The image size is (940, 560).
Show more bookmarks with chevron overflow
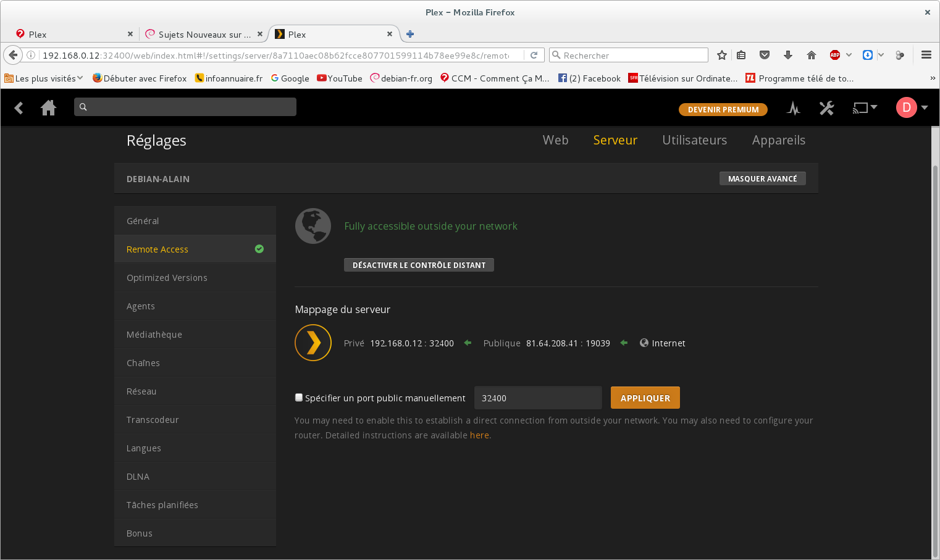coord(933,78)
